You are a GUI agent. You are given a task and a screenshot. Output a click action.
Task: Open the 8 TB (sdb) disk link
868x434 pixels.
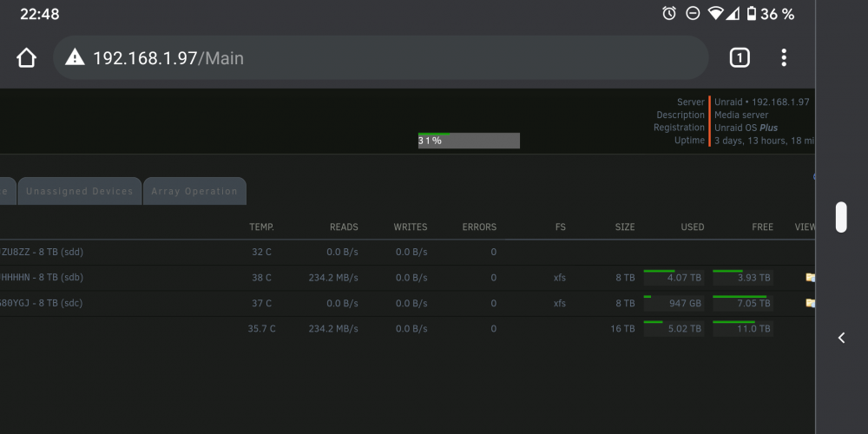pos(42,278)
